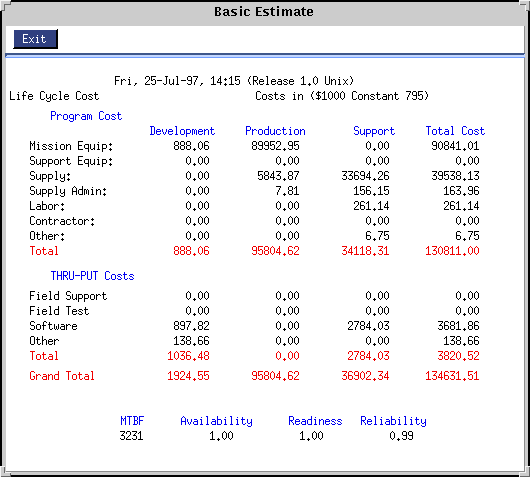
Task: Select the Mission Equip row label
Action: click(71, 146)
